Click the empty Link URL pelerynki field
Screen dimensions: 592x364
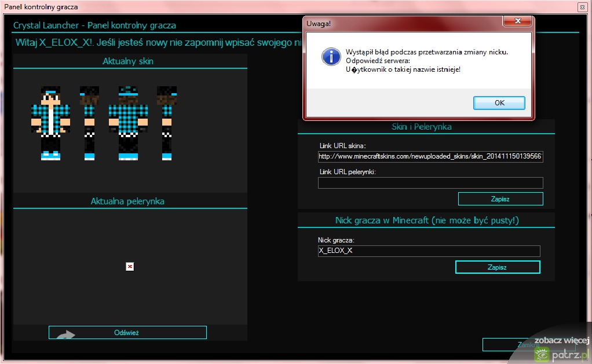tap(430, 183)
